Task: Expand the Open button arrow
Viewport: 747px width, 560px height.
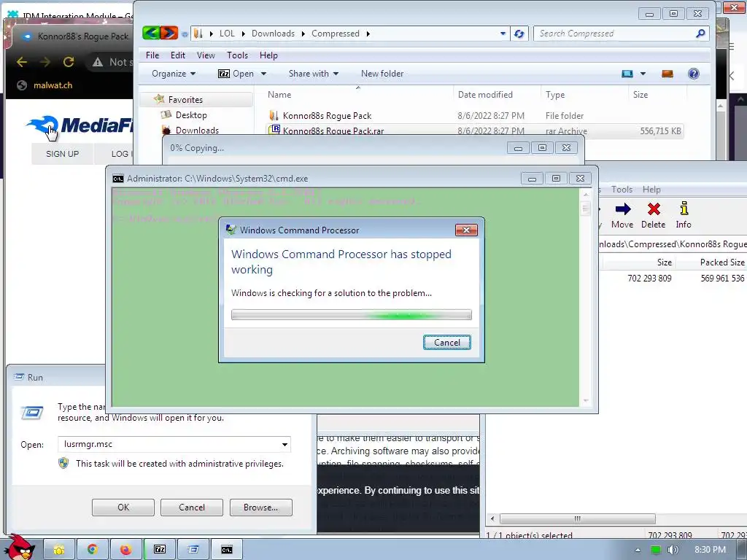Action: (x=263, y=74)
